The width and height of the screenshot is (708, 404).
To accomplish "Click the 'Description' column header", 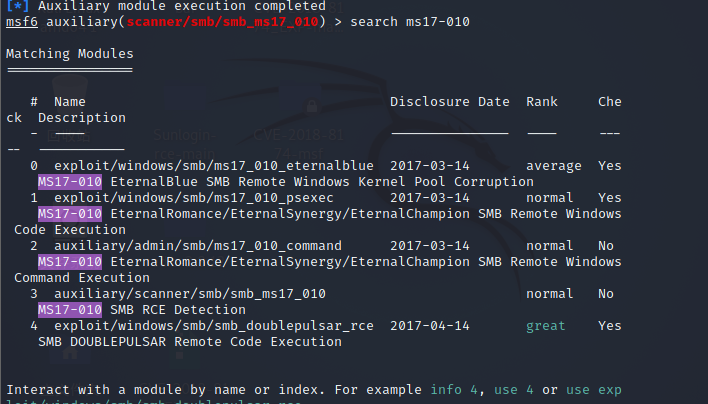I will pos(82,118).
